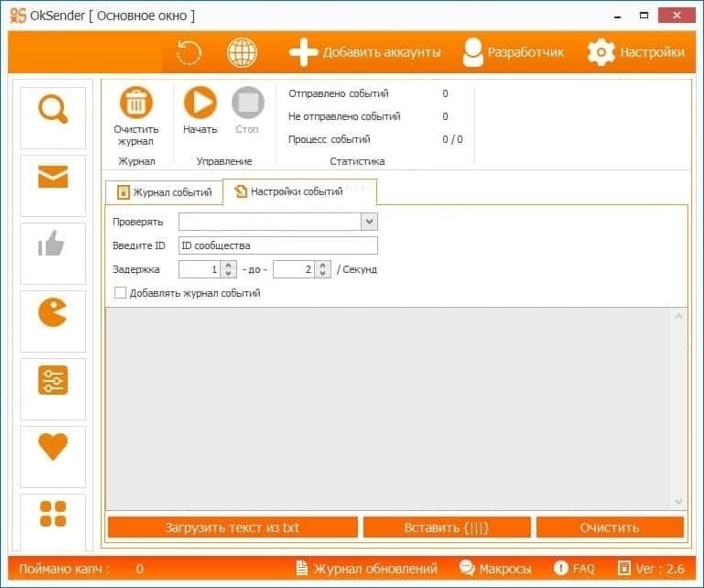Open the globe proxy icon
The height and width of the screenshot is (588, 704).
(x=242, y=52)
